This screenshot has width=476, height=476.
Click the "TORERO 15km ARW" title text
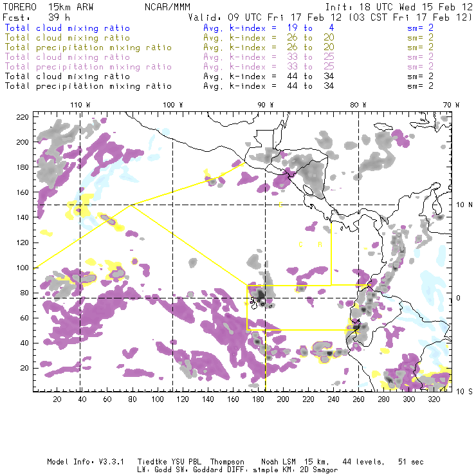(48, 7)
